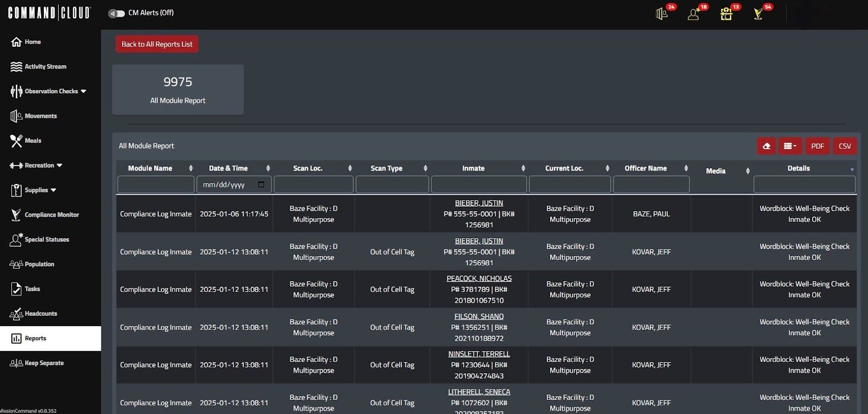
Task: Open the Date & Time calendar picker
Action: click(x=261, y=184)
